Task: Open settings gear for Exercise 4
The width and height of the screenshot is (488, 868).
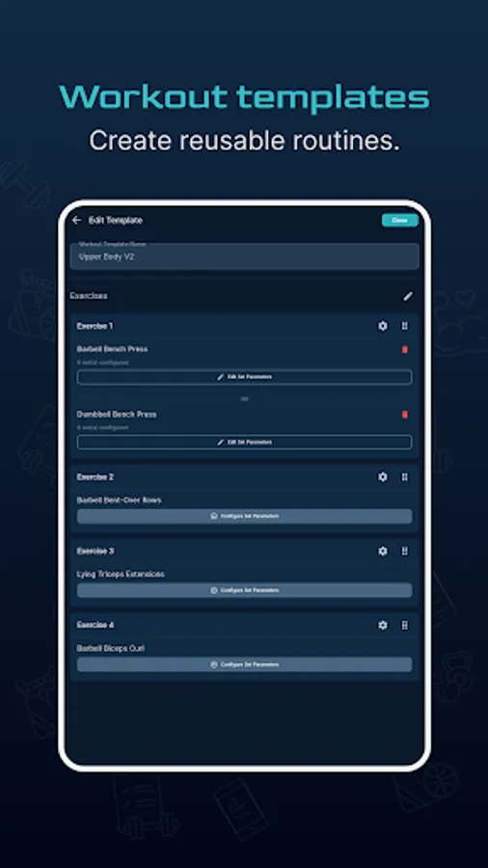Action: coord(383,625)
